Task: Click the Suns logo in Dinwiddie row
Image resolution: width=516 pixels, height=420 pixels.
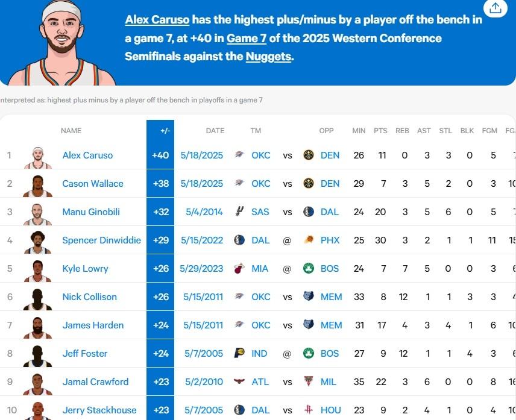Action: 309,240
